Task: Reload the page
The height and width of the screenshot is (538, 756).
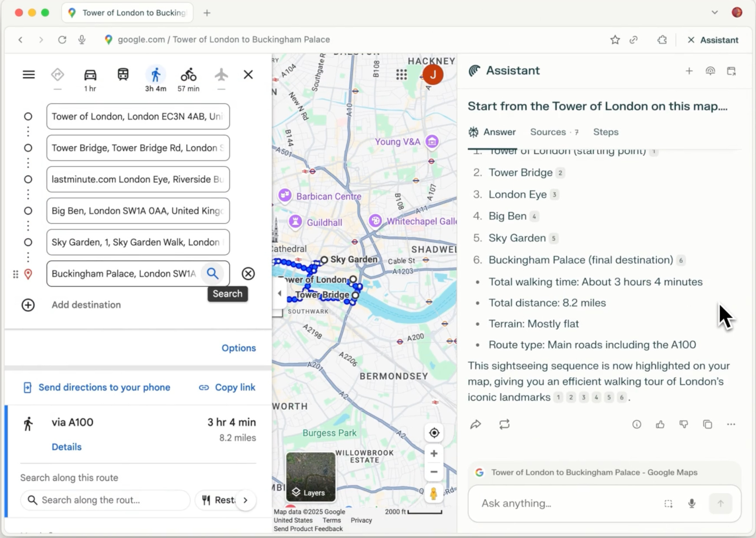Action: click(x=62, y=40)
